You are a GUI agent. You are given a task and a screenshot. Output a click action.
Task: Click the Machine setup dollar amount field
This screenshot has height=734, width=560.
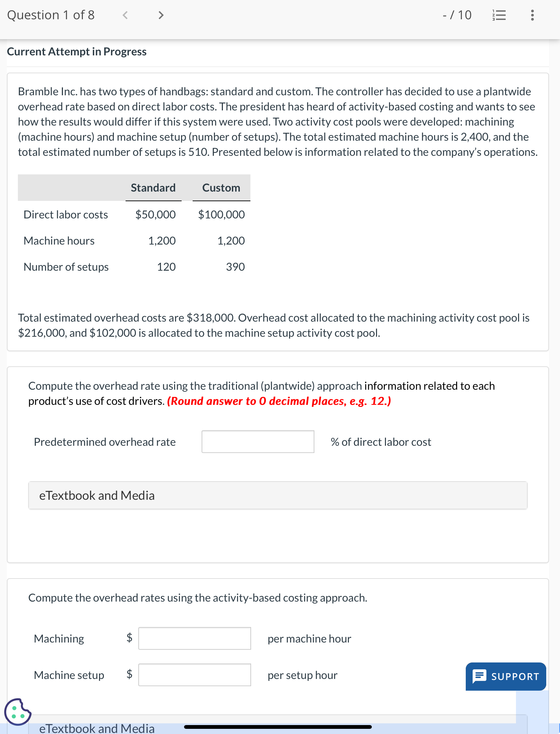(194, 675)
